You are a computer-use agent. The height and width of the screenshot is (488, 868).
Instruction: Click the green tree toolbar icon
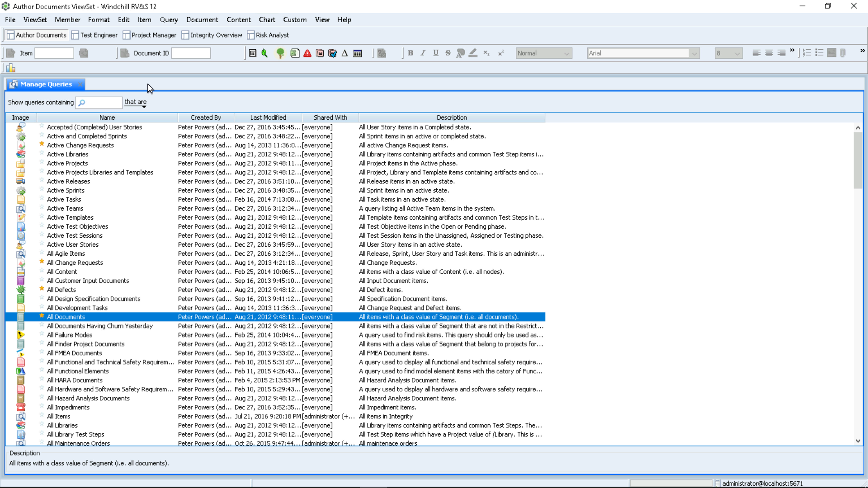coord(280,53)
